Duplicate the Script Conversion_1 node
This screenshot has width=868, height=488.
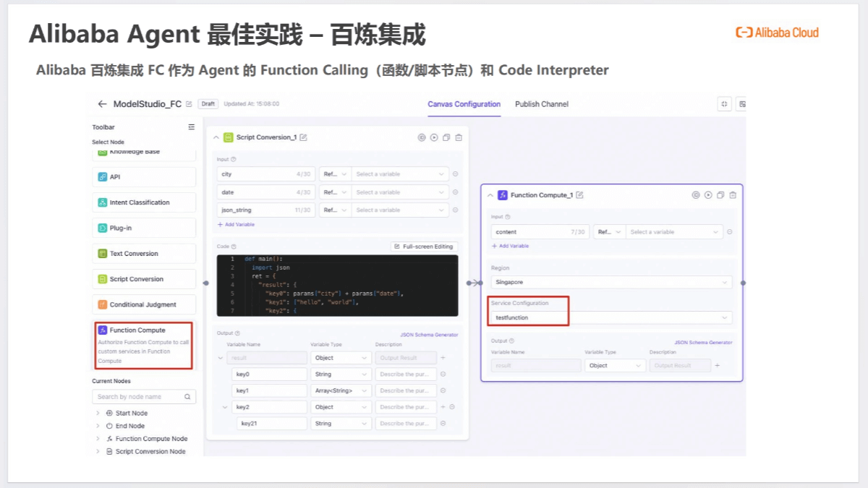coord(446,137)
